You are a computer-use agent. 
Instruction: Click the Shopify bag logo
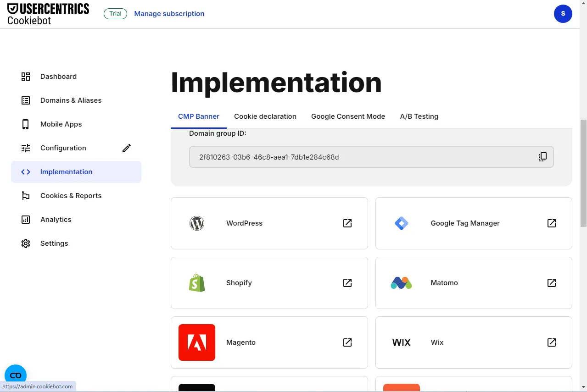[197, 283]
